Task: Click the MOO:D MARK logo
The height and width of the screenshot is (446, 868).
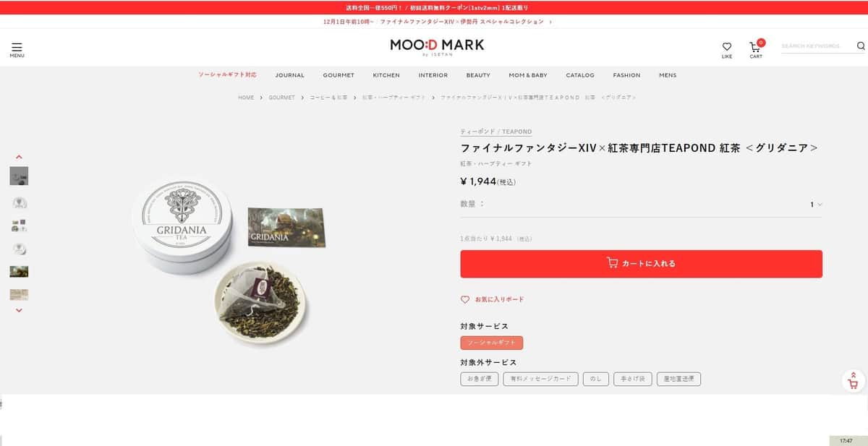Action: 437,46
